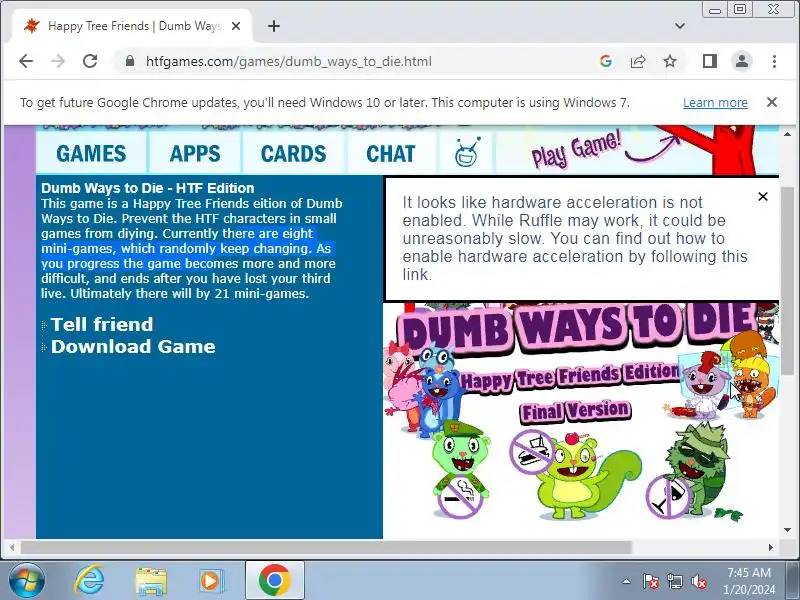The image size is (800, 600).
Task: Bookmark this page with star icon
Action: [x=670, y=61]
